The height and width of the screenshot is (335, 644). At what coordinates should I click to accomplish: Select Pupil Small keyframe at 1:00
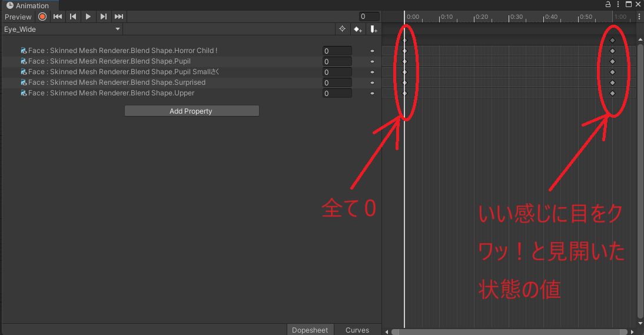[612, 72]
